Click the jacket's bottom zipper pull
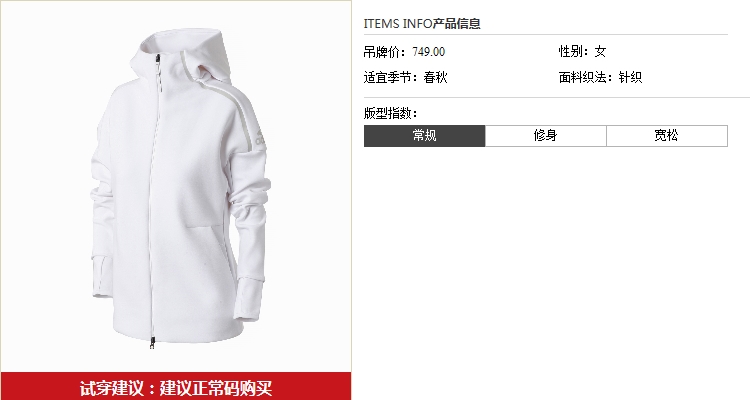Screen dimensions: 750x400 pyautogui.click(x=152, y=342)
